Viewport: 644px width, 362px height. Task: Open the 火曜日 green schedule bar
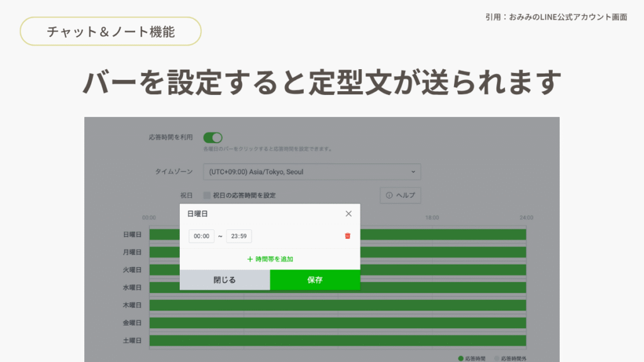click(440, 270)
